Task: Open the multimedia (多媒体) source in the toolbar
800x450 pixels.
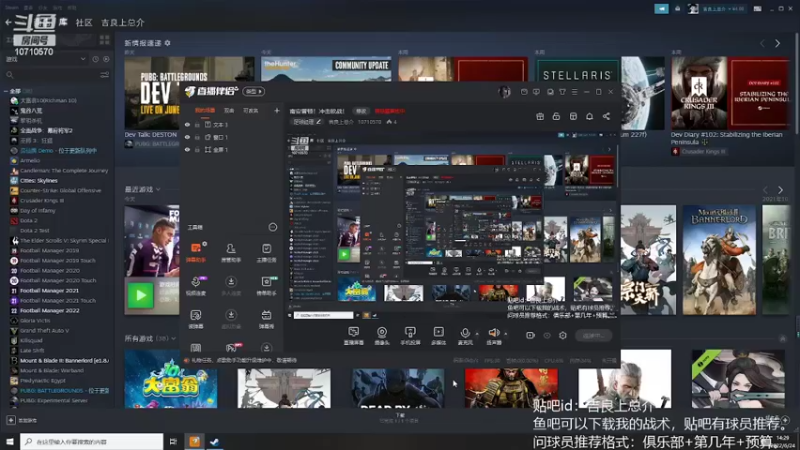Action: (x=438, y=336)
